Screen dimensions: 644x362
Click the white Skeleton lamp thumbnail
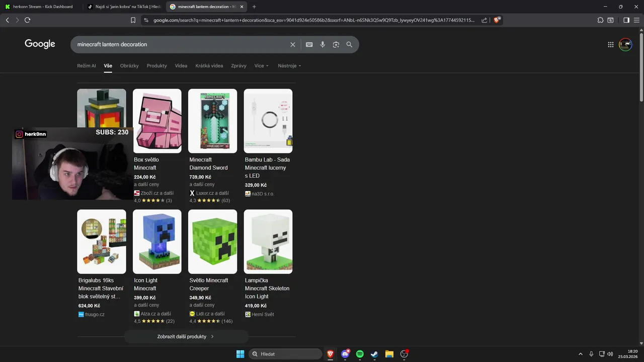(268, 242)
